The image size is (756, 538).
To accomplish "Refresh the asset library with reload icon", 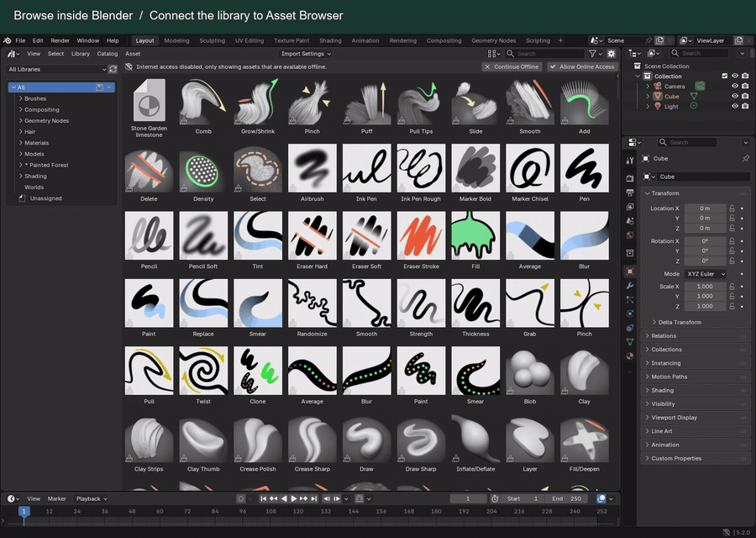I will [113, 70].
